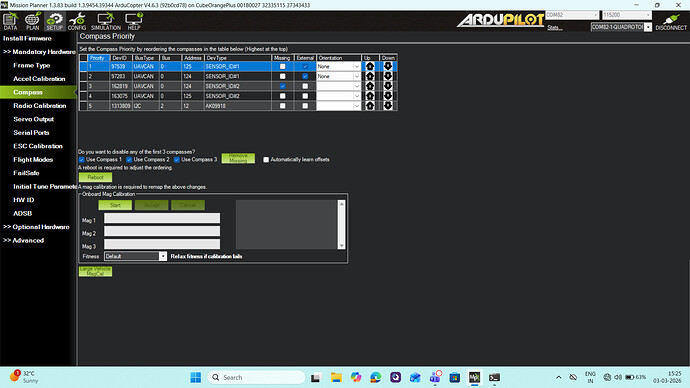
Task: Open the PLAN screen icon
Action: 32,21
